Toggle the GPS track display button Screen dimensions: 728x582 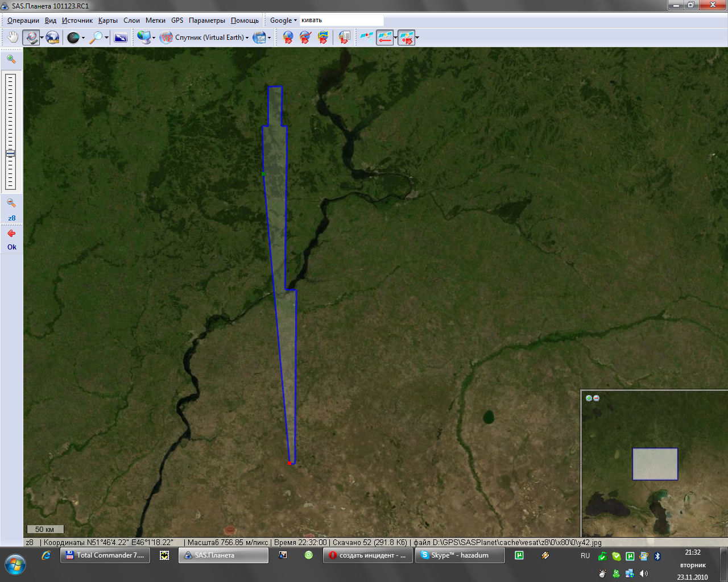(x=384, y=38)
